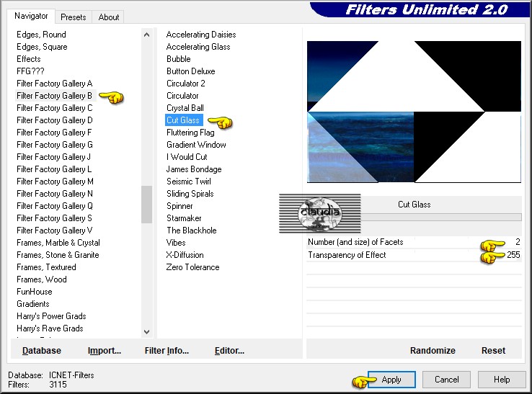The height and width of the screenshot is (394, 532).
Task: Choose the Fluttering Flag filter
Action: pyautogui.click(x=190, y=133)
